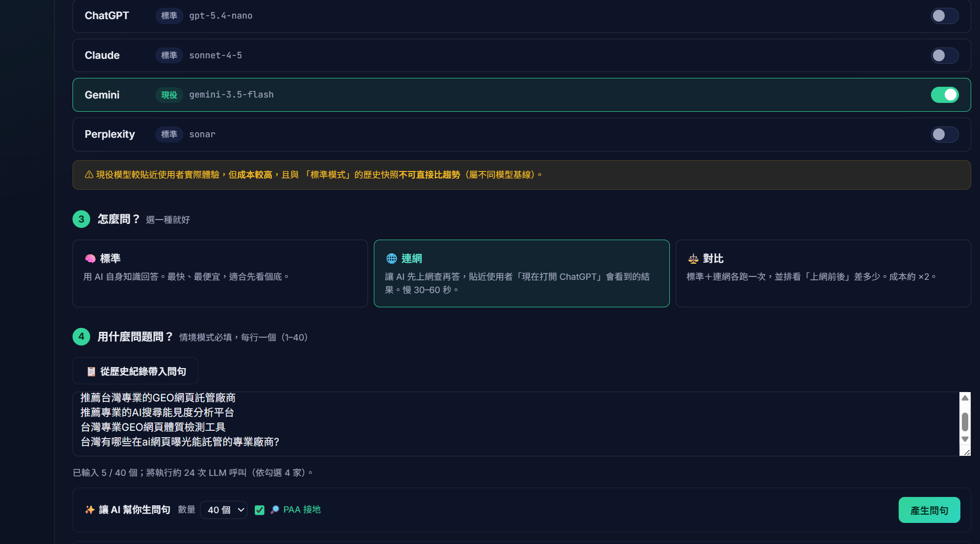Click the line 推薦專業的AI搜尋能見度分析平台
The image size is (980, 544).
point(157,413)
